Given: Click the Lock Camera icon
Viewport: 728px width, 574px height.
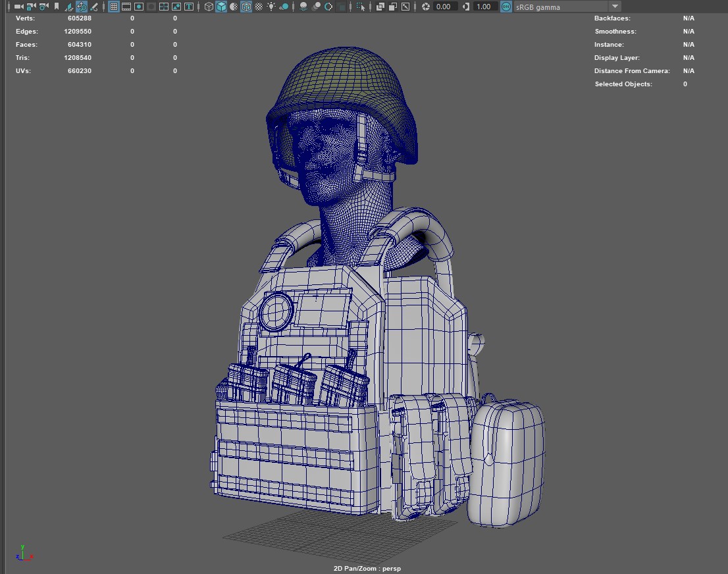Looking at the screenshot, I should [31, 7].
